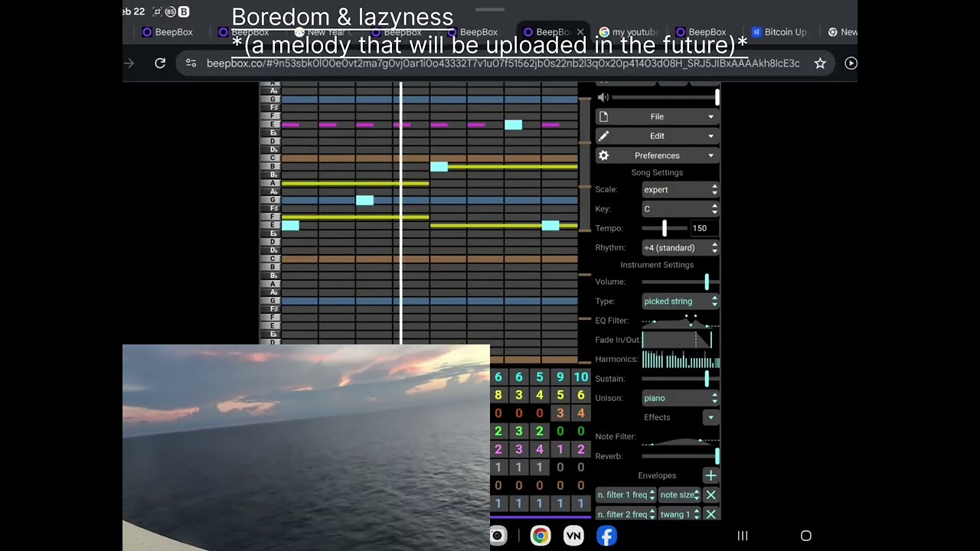The height and width of the screenshot is (551, 980).
Task: Adjust the Tempo slider
Action: [665, 228]
